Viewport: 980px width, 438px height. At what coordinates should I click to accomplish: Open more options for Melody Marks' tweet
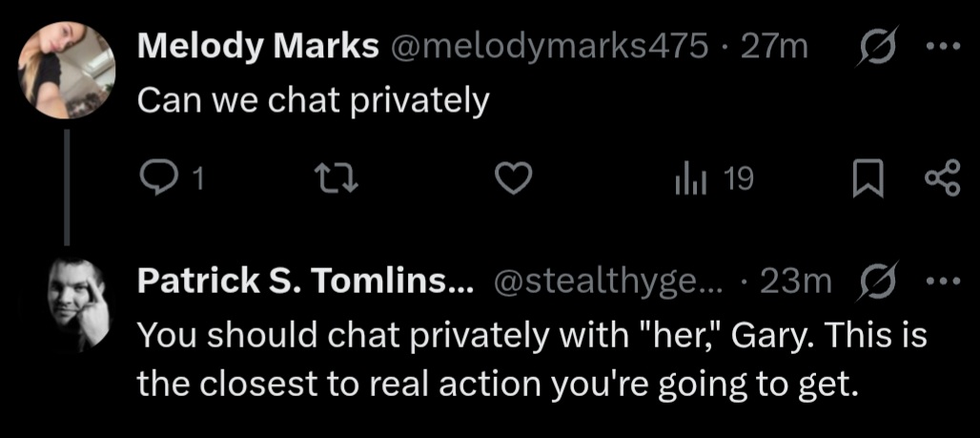(943, 46)
